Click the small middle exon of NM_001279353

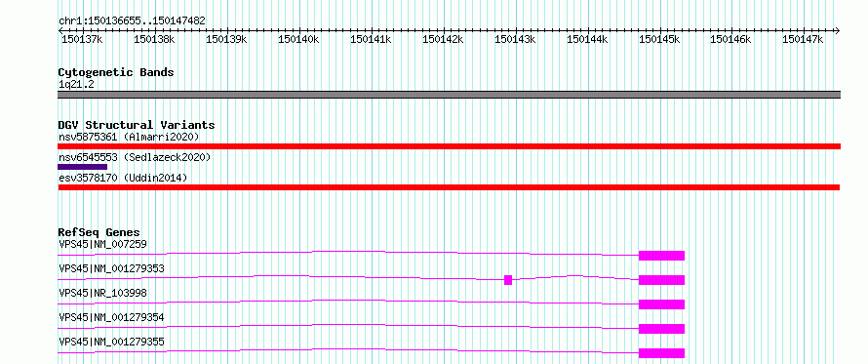[508, 280]
